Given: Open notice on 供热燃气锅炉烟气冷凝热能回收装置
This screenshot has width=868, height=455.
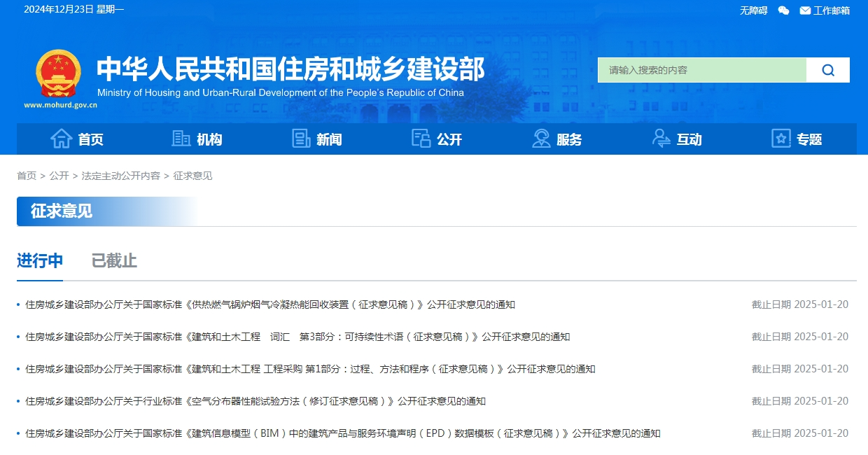Looking at the screenshot, I should [270, 304].
